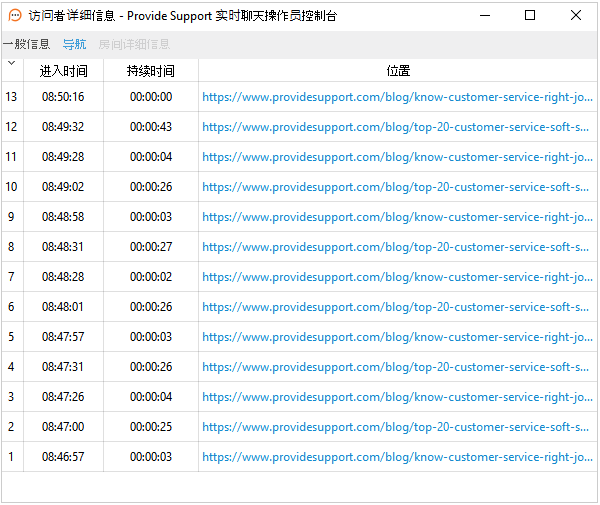The width and height of the screenshot is (600, 505).
Task: Switch to the 一般信息 tab
Action: point(26,44)
